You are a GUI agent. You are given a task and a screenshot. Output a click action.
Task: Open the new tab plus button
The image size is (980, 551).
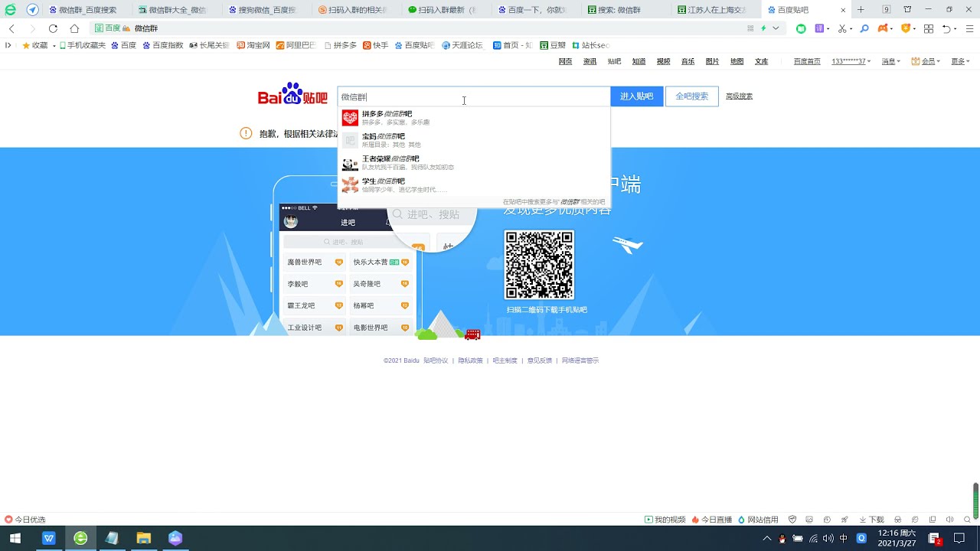pyautogui.click(x=861, y=10)
